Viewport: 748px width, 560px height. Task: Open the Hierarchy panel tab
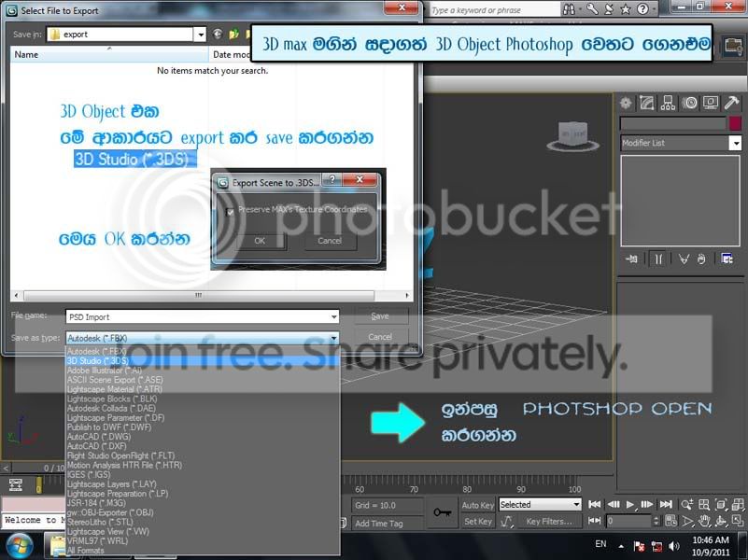(x=668, y=103)
